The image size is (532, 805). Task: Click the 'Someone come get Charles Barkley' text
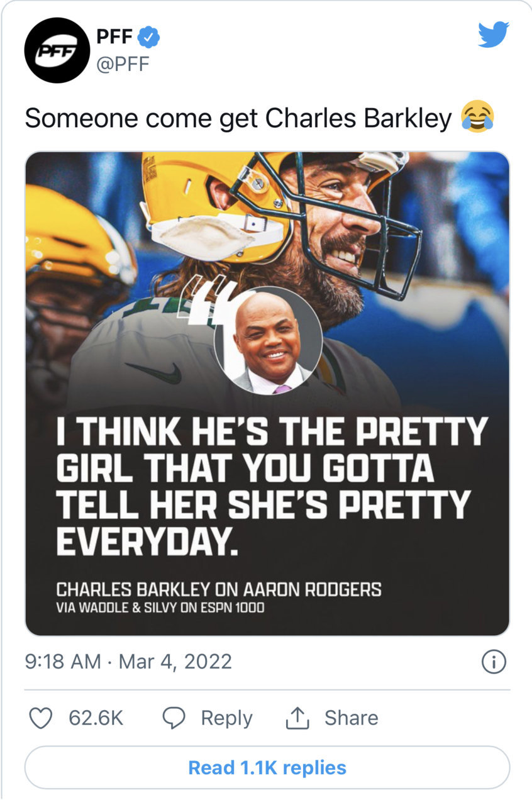[238, 118]
